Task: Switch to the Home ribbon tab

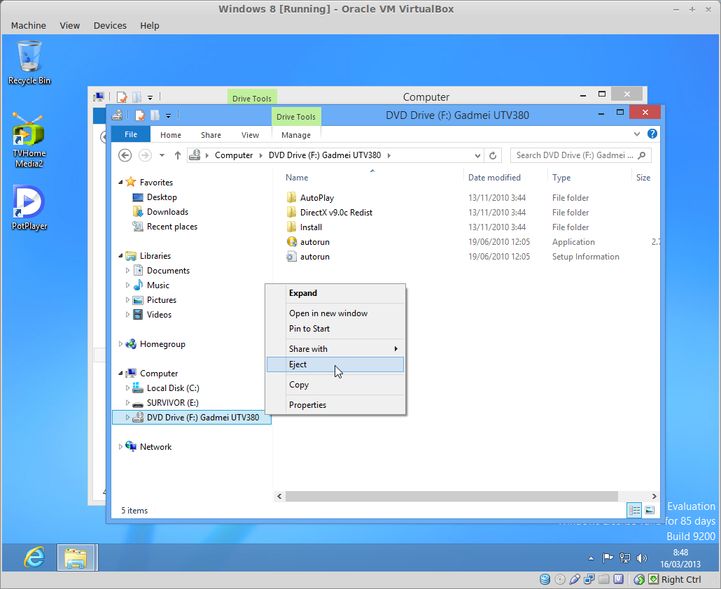Action: click(171, 135)
